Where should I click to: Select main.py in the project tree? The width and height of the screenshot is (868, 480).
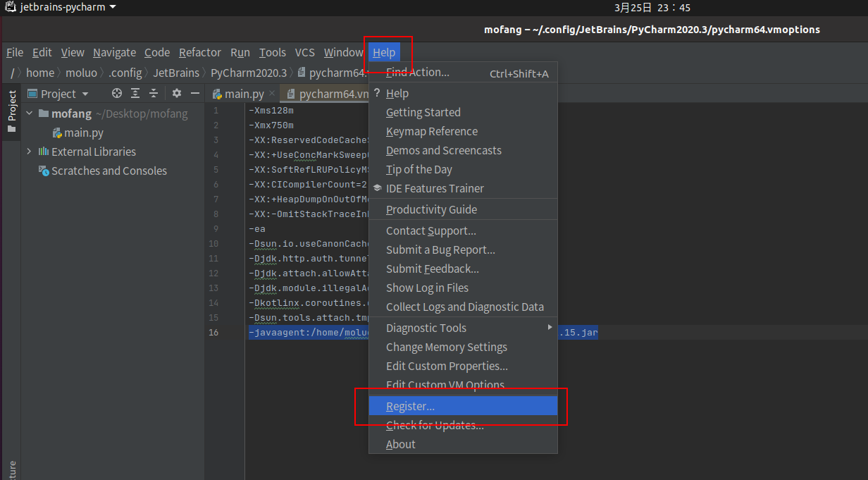pos(84,133)
